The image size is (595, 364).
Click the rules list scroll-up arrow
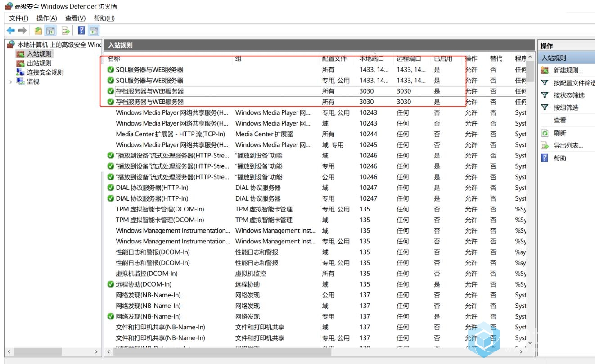pyautogui.click(x=530, y=57)
